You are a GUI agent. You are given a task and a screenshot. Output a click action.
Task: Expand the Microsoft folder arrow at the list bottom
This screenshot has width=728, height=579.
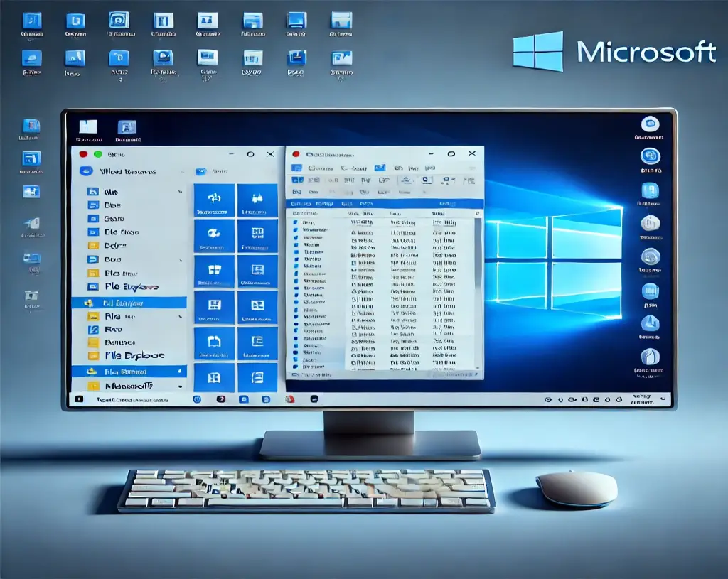click(180, 386)
